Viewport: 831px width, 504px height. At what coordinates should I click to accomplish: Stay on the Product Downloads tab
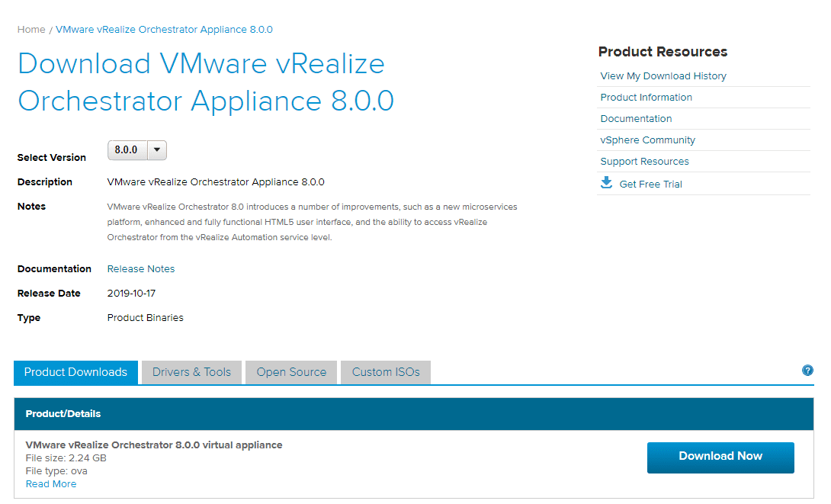click(x=75, y=372)
